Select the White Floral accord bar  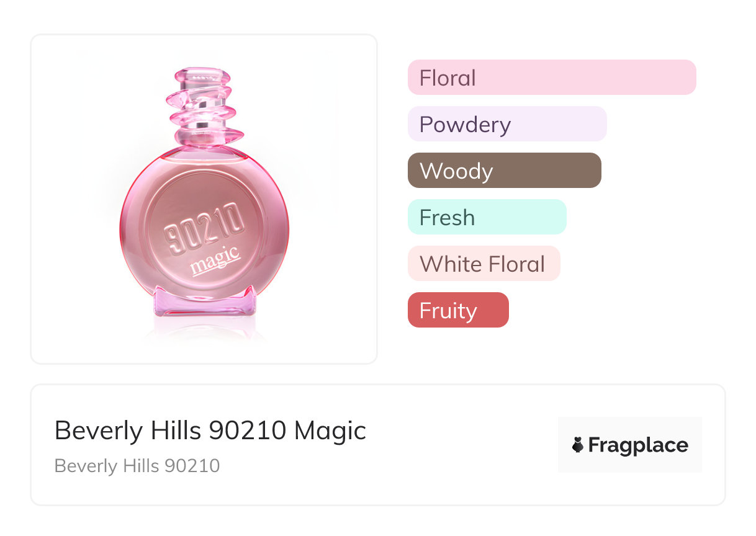coord(484,264)
